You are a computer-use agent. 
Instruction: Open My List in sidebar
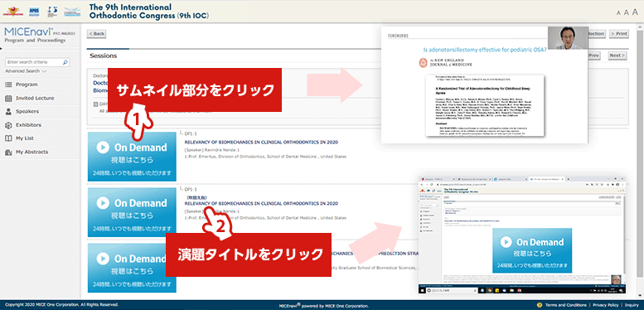click(25, 138)
